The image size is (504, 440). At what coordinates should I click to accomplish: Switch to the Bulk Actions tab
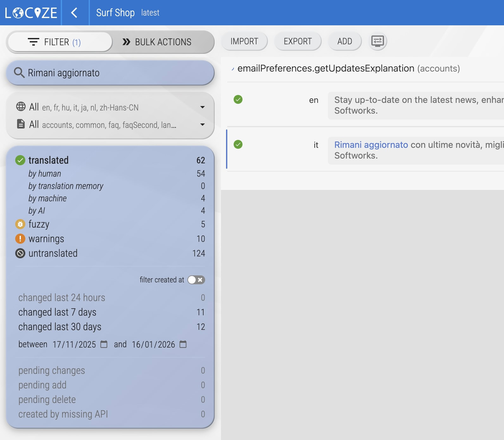(157, 42)
